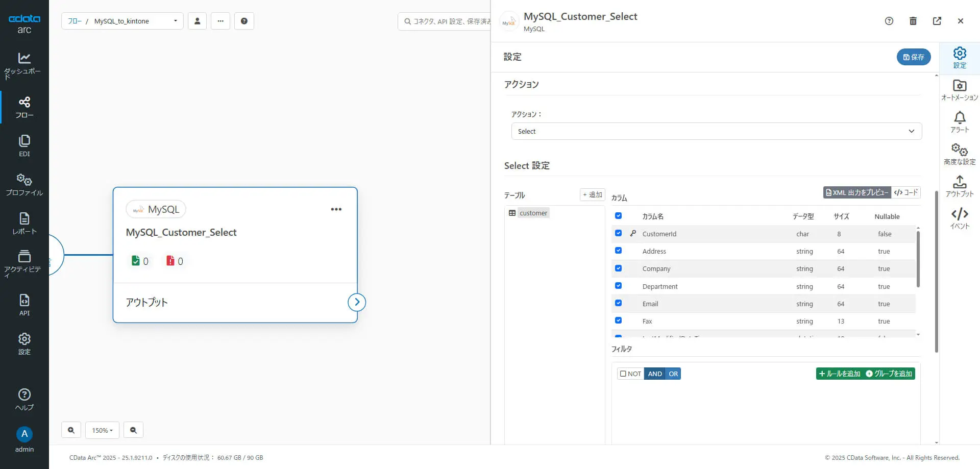This screenshot has height=469, width=980.
Task: Open the admin user avatar
Action: pos(24,434)
